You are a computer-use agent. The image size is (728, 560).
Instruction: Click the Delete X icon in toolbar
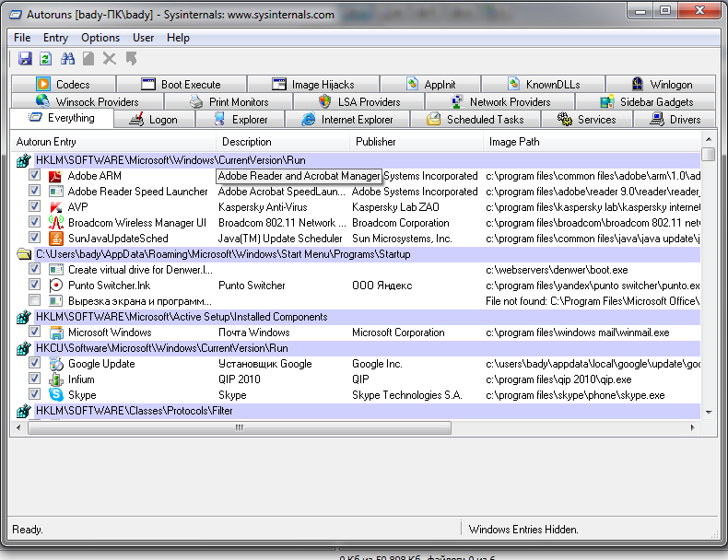click(110, 58)
